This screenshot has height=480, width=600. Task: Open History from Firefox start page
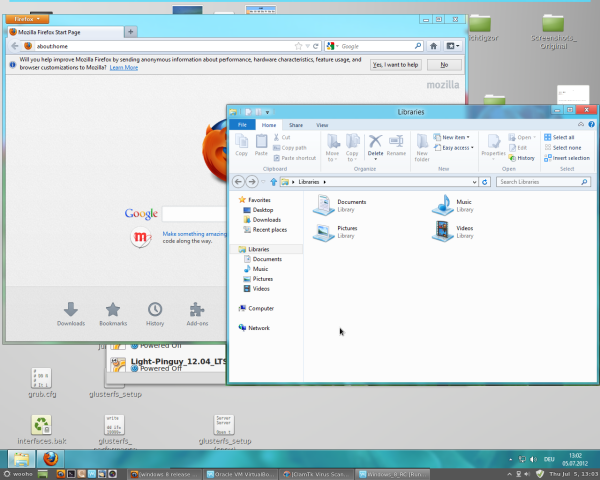pyautogui.click(x=155, y=314)
